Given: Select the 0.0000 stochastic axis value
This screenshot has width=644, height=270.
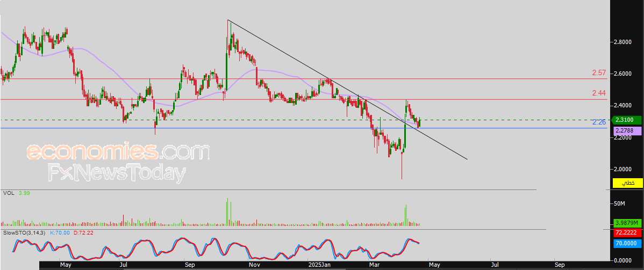Looking at the screenshot, I should 624,261.
